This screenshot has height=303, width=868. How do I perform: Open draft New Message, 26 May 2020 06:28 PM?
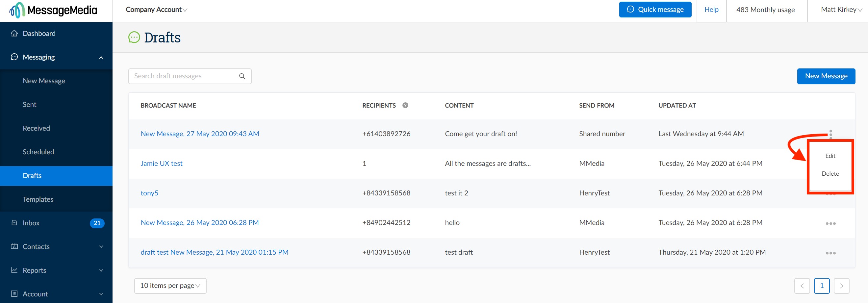click(199, 223)
